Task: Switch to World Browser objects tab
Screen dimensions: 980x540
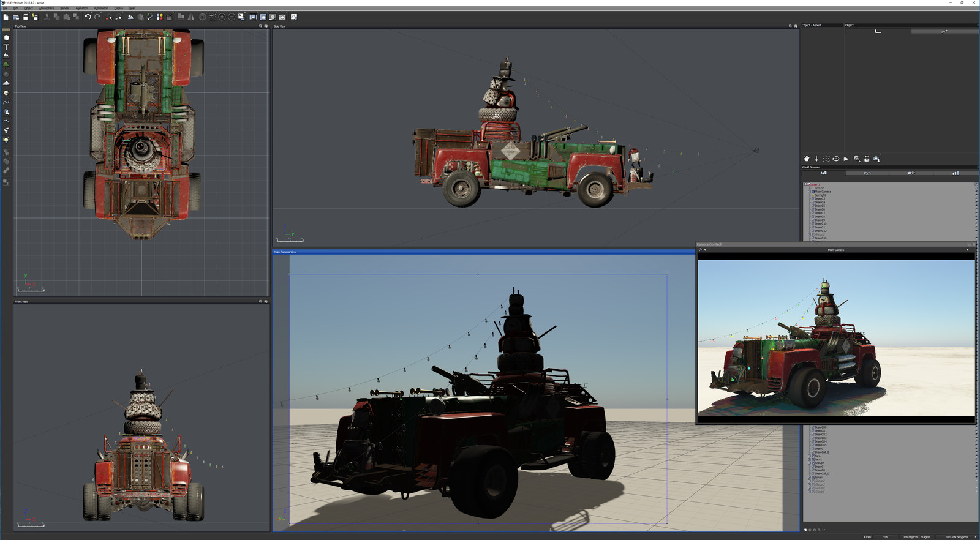Action: 823,173
